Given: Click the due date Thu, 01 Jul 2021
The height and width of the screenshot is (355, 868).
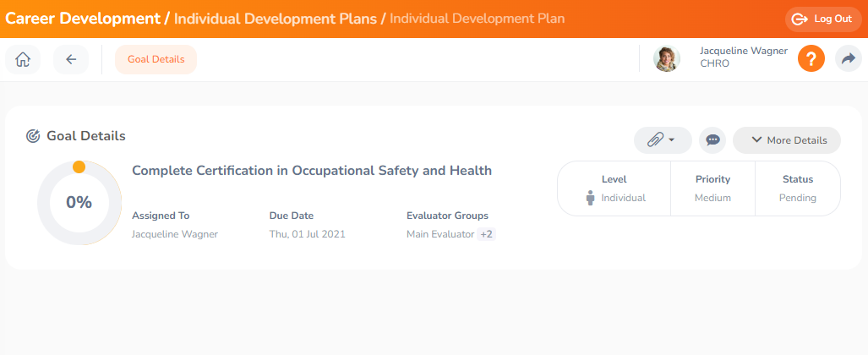Looking at the screenshot, I should (x=308, y=234).
